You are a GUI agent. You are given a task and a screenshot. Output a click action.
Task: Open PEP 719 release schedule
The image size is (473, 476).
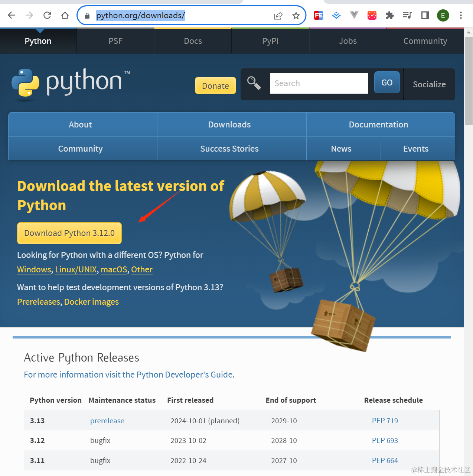tap(385, 421)
